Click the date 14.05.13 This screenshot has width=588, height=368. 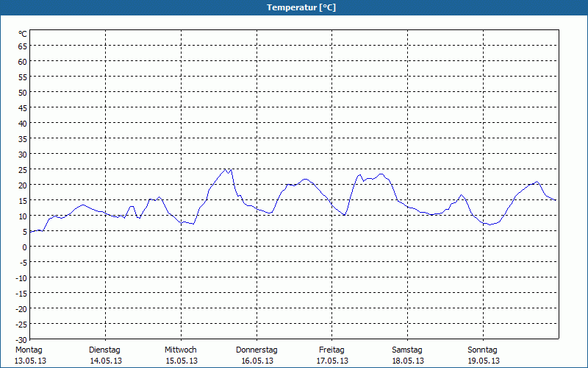(x=106, y=361)
